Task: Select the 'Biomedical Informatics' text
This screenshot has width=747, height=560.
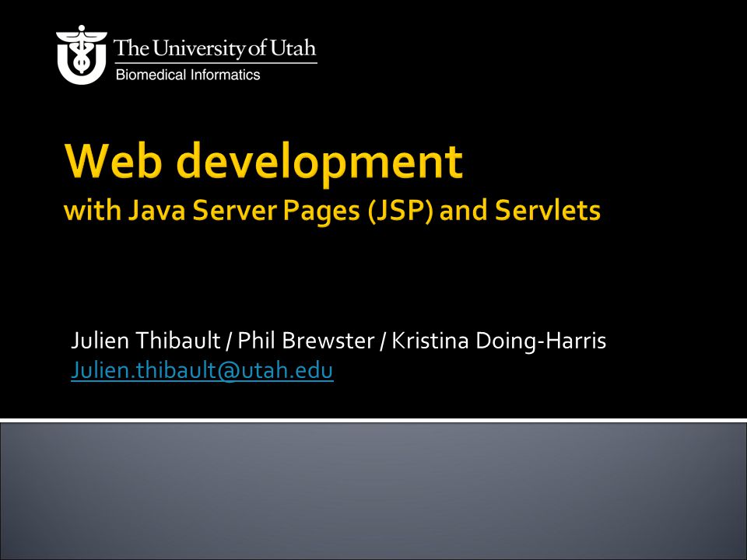Action: coord(188,75)
